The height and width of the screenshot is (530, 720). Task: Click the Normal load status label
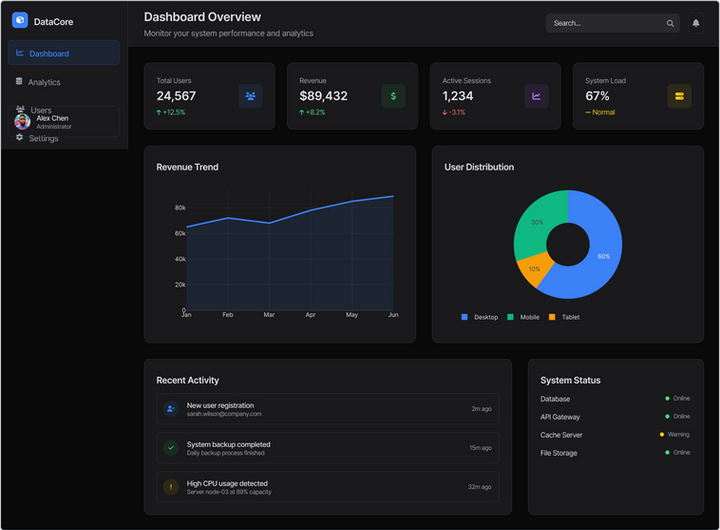600,112
